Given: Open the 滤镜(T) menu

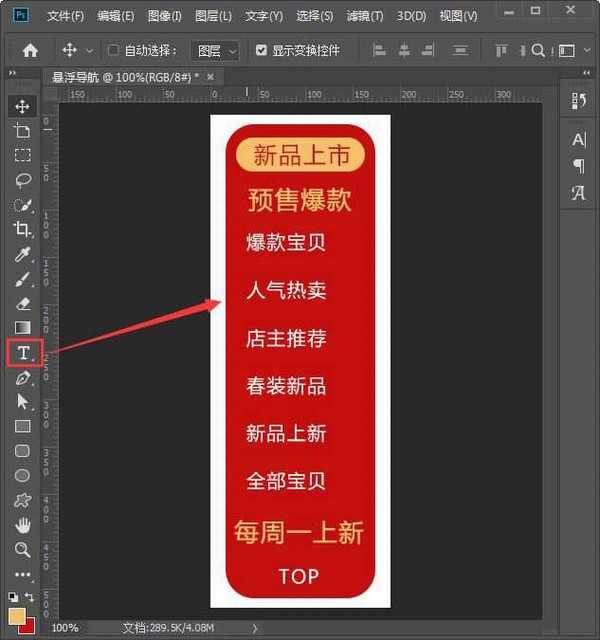Looking at the screenshot, I should [x=365, y=17].
